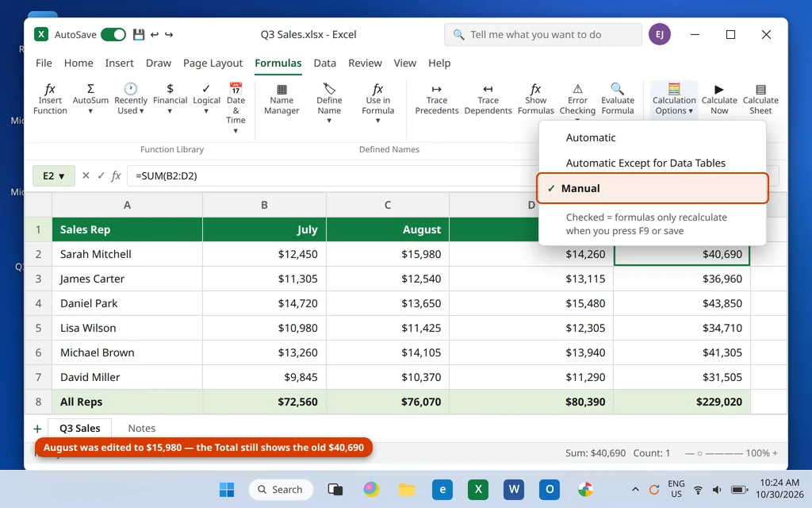
Task: Select the checked Manual option
Action: click(652, 188)
